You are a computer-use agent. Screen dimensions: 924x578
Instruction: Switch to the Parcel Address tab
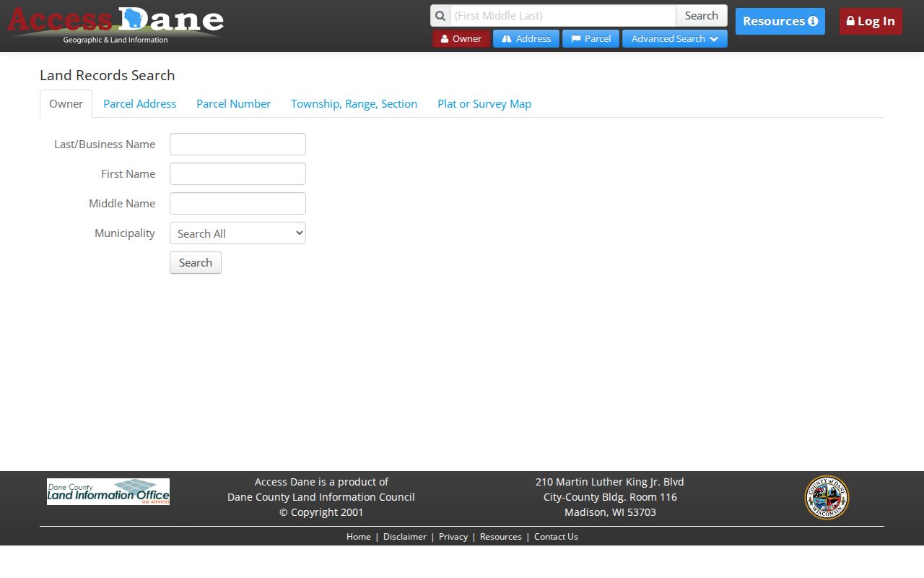pos(140,104)
